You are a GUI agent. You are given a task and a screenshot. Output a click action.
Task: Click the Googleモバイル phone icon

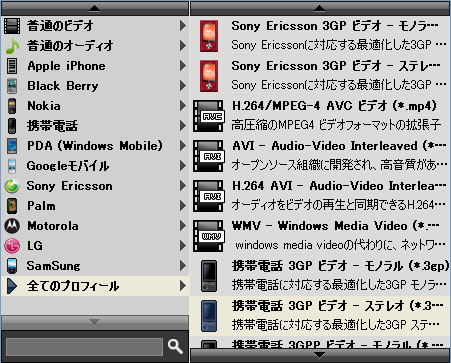pyautogui.click(x=12, y=166)
